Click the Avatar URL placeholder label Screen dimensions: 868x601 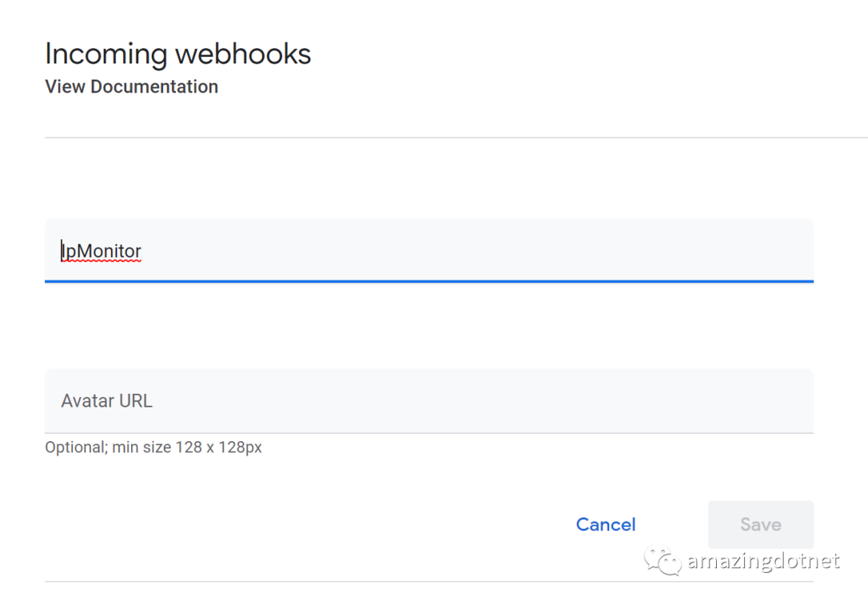click(x=106, y=401)
